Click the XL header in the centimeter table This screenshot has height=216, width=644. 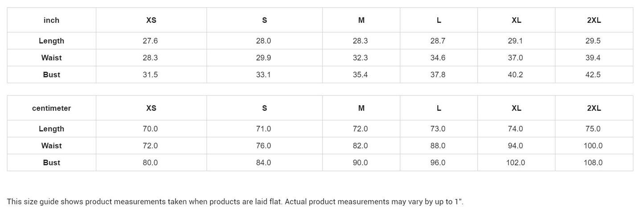point(516,108)
